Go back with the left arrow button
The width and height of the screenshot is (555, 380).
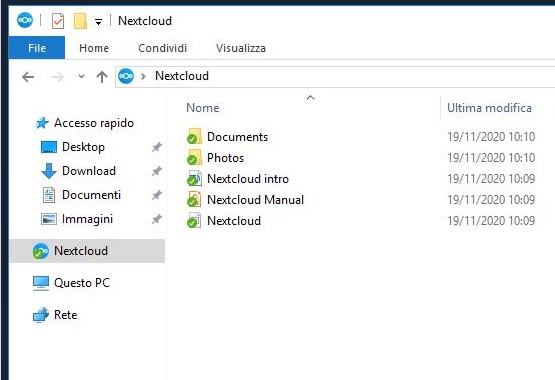[x=28, y=76]
